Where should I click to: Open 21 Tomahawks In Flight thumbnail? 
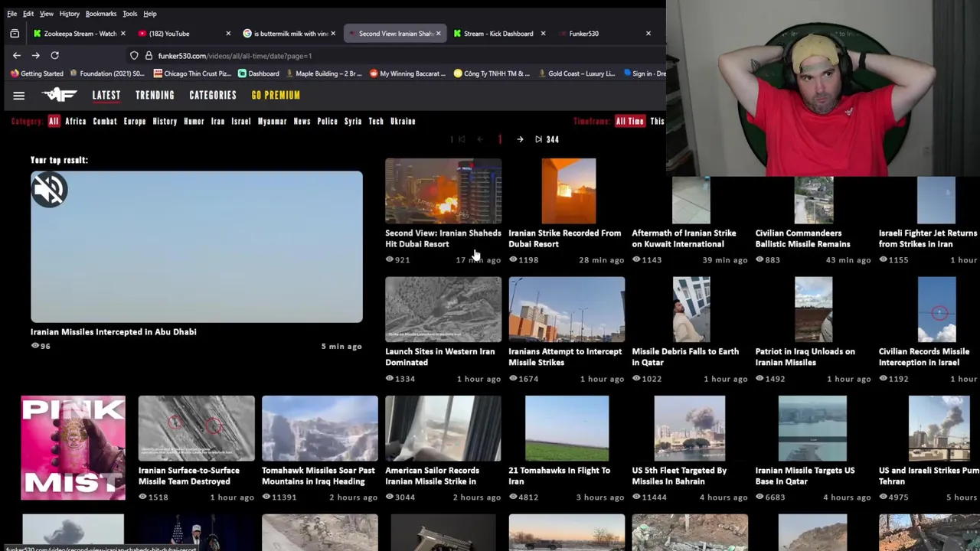[567, 429]
